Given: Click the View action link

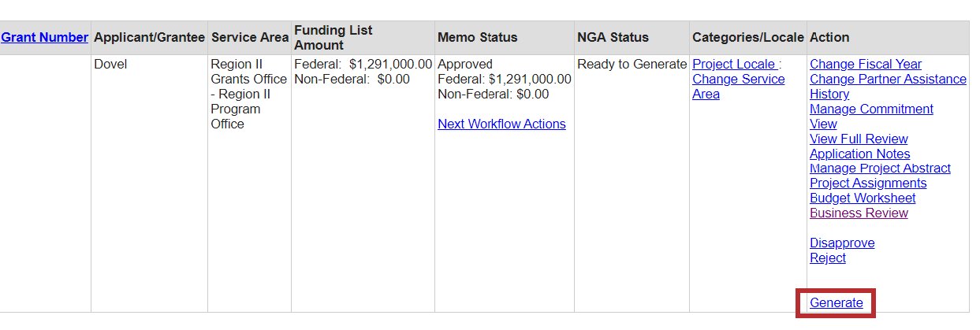Looking at the screenshot, I should coord(823,124).
